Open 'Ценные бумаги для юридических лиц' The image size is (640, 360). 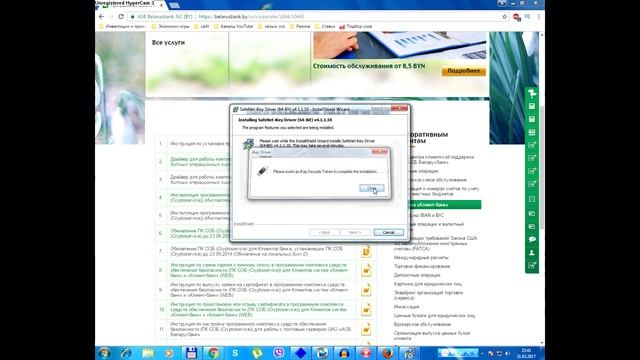434,316
